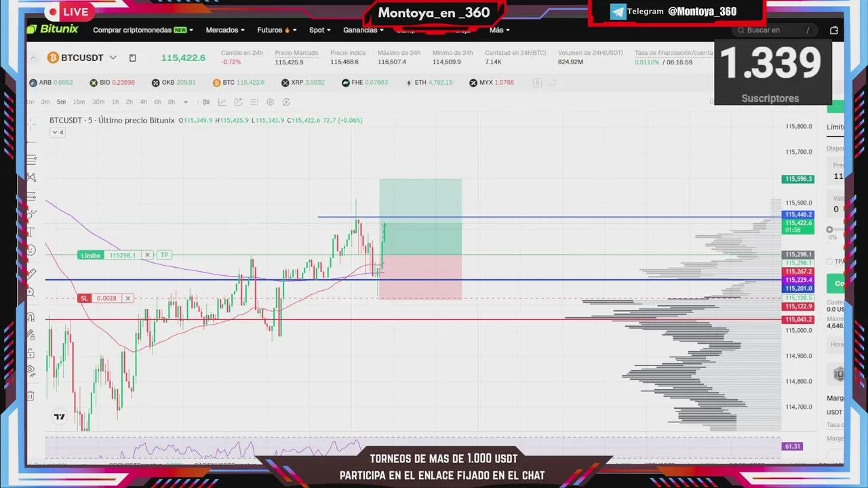Click the red SL label on chart
The width and height of the screenshot is (868, 488).
[x=84, y=298]
